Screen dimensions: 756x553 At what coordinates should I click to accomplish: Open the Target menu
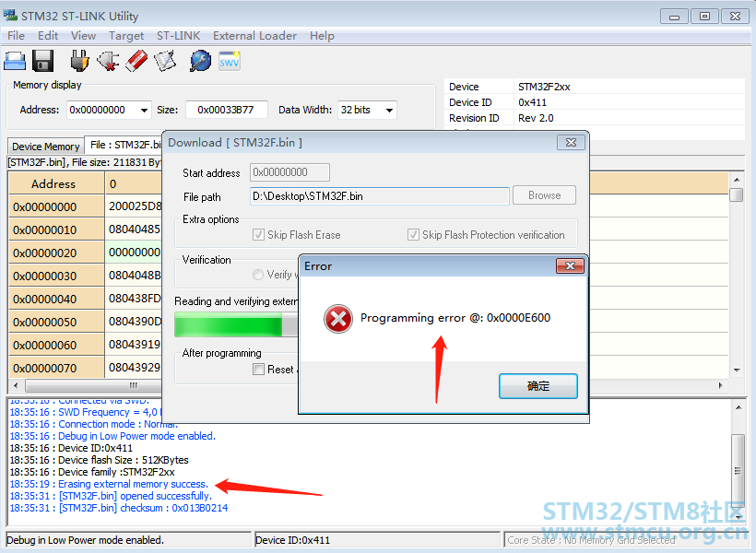[126, 36]
